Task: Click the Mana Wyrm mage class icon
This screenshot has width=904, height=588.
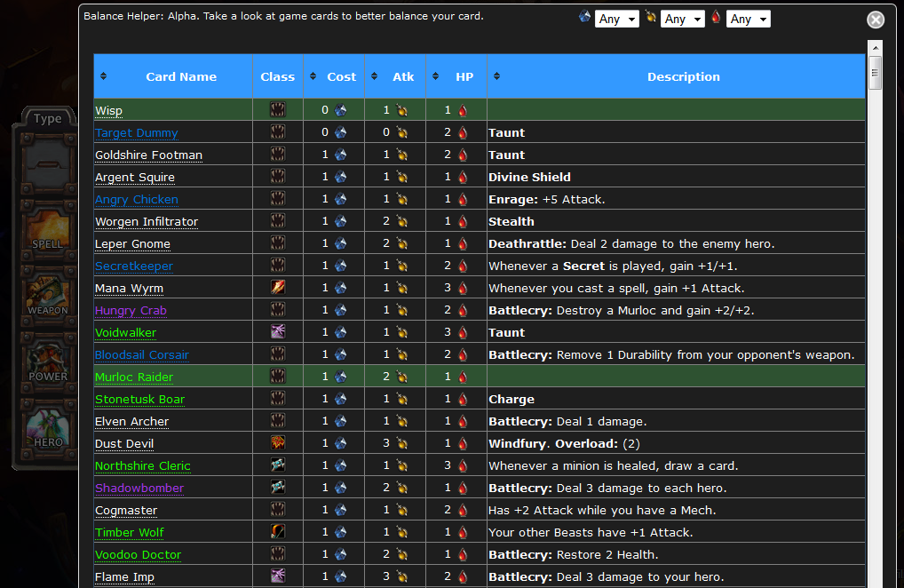Action: click(278, 287)
